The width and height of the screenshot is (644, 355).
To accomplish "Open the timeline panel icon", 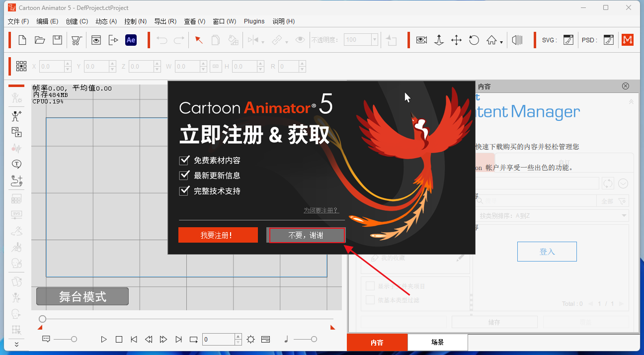I will pyautogui.click(x=265, y=340).
